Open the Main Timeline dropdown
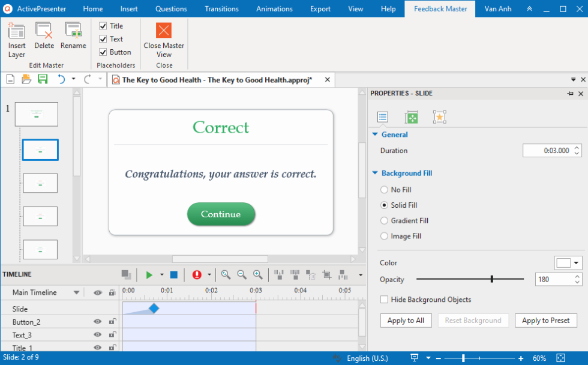Viewport: 588px width, 365px height. click(x=76, y=292)
